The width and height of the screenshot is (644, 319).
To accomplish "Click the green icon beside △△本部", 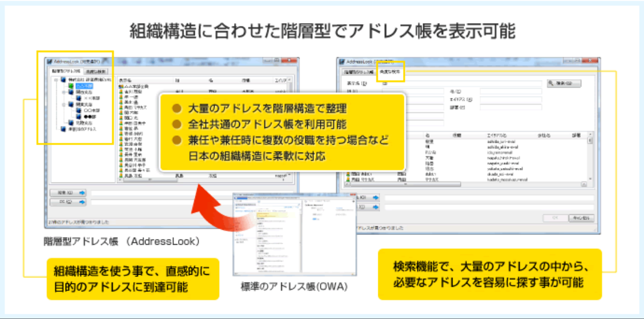I will point(71,86).
